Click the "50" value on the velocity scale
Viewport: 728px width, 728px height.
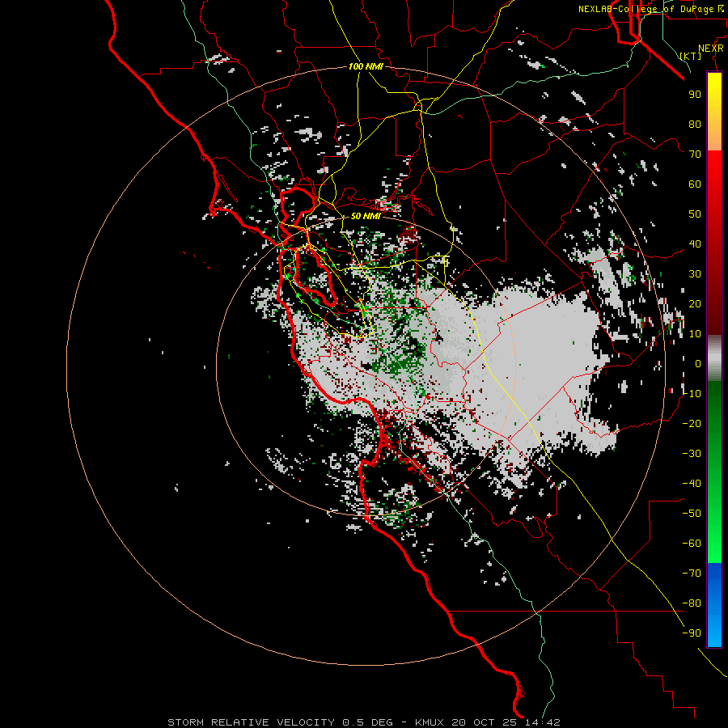pyautogui.click(x=695, y=214)
